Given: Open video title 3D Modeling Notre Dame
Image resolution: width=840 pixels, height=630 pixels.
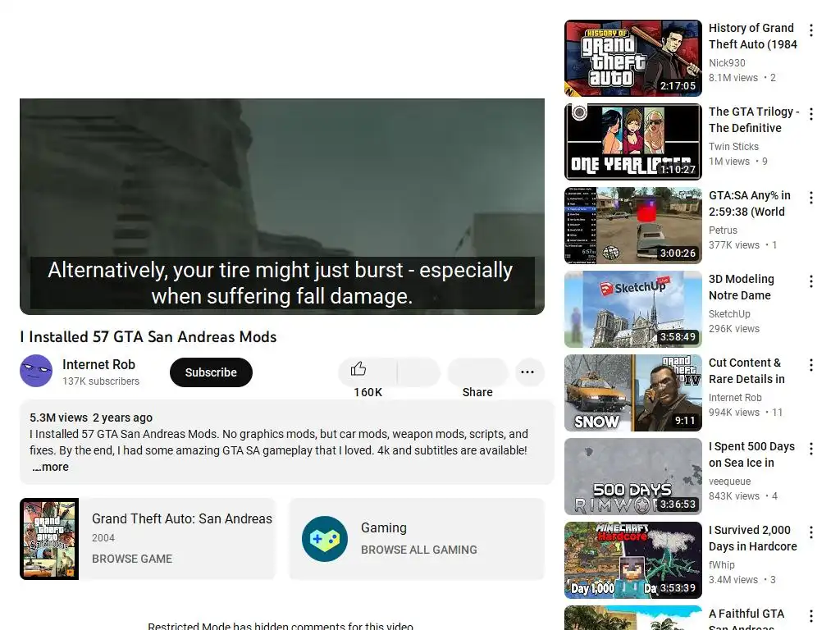Looking at the screenshot, I should tap(742, 286).
